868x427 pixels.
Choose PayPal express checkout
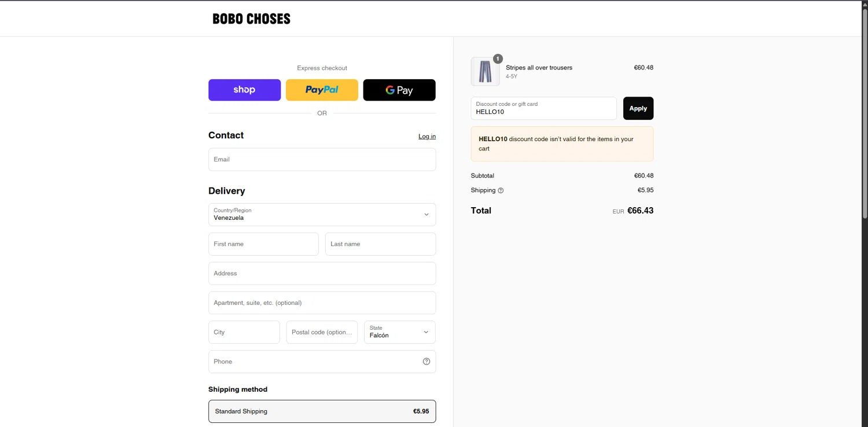pos(322,90)
